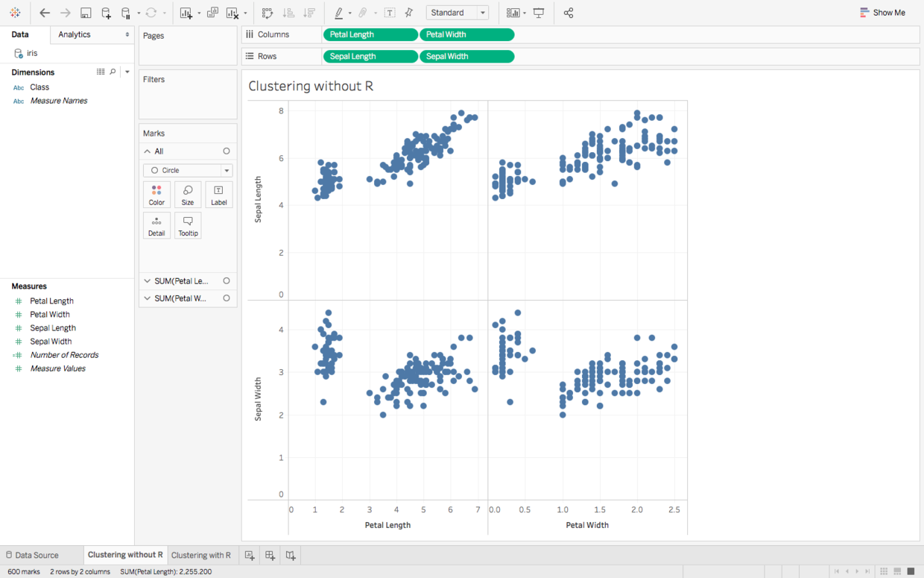Open the Standard fit dropdown
This screenshot has width=924, height=578.
458,13
